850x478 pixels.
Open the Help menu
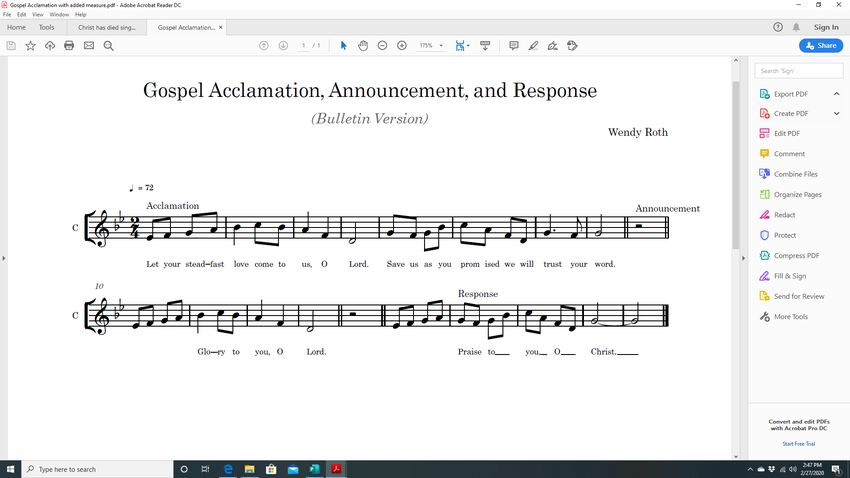[x=80, y=15]
